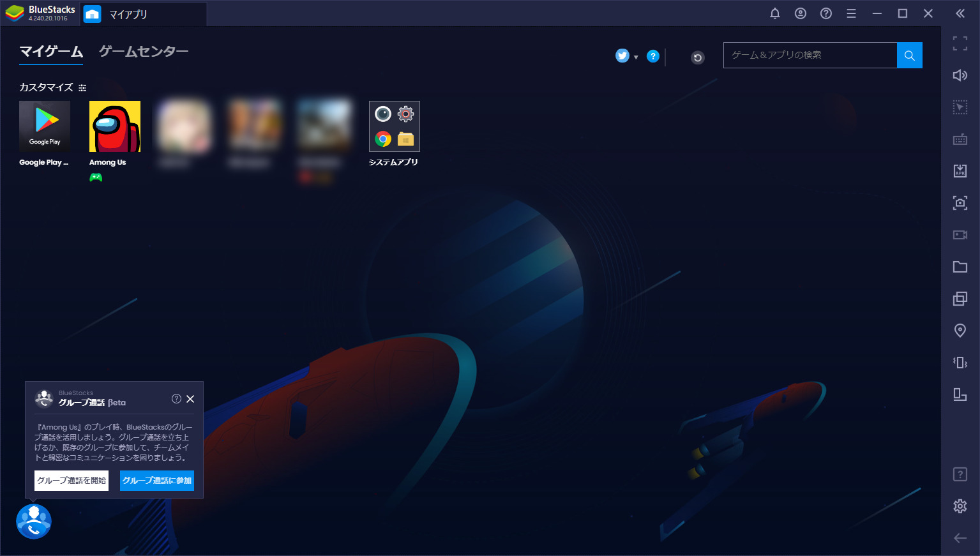
Task: Close the グループ通話 popup
Action: [x=190, y=399]
